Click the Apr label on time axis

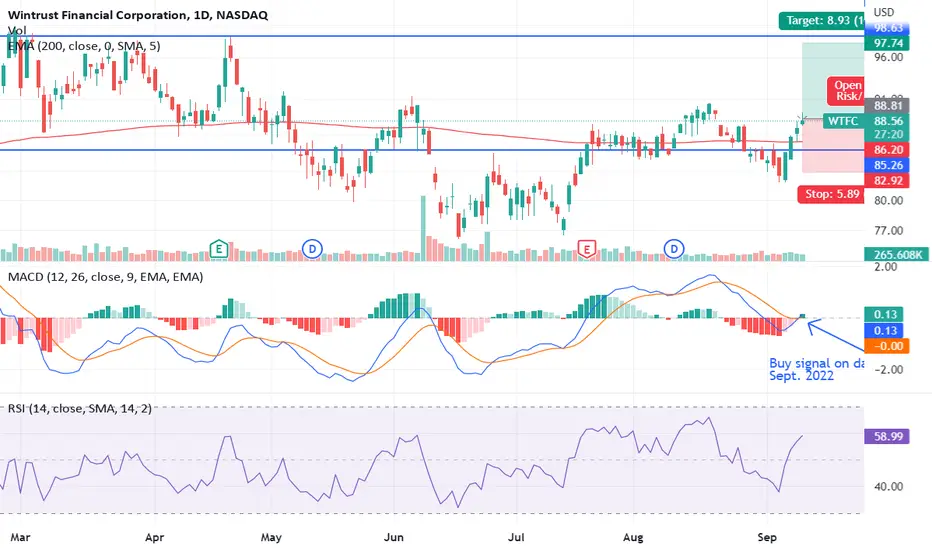154,537
